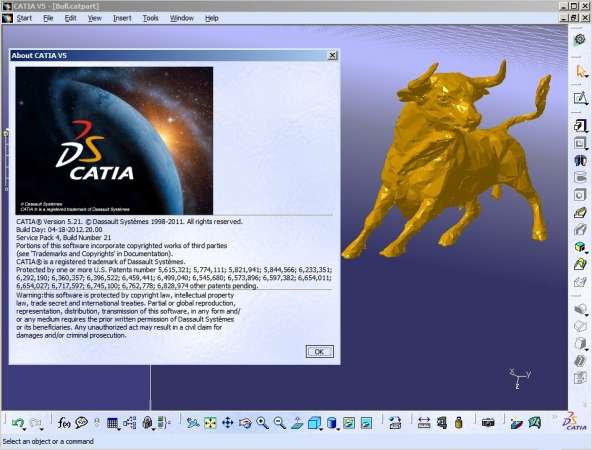Click the lock icon in bottom toolbar
This screenshot has width=592, height=450.
(x=147, y=422)
